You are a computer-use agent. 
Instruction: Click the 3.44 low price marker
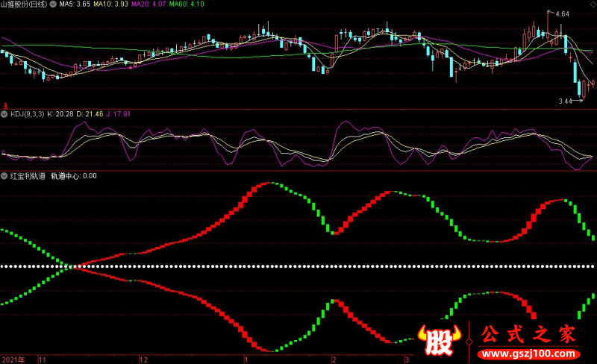(565, 101)
